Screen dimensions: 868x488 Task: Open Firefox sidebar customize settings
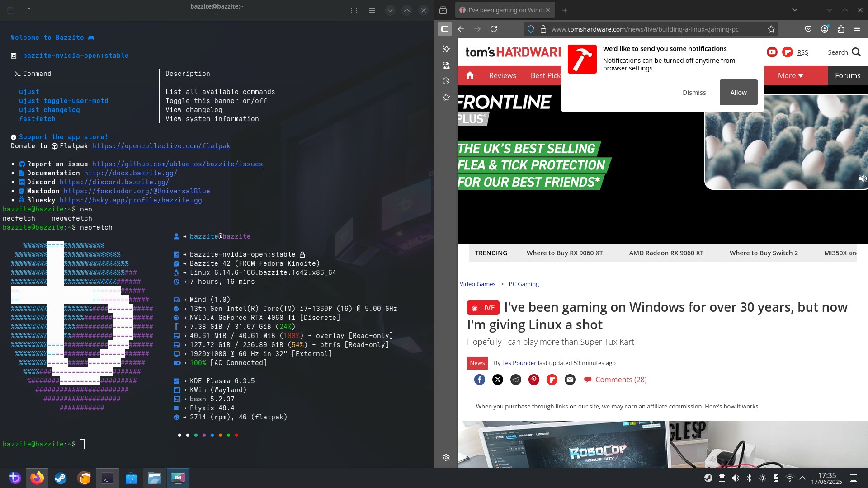pyautogui.click(x=446, y=458)
